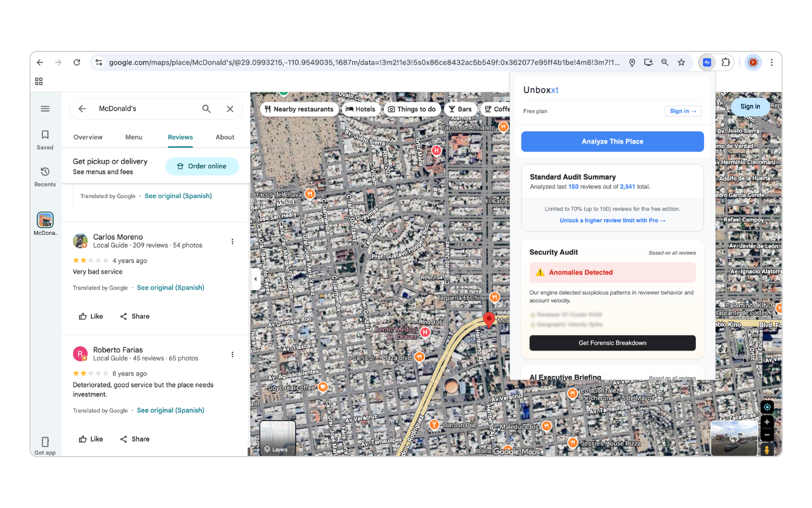Clear the McDonald's search with X

pos(230,109)
